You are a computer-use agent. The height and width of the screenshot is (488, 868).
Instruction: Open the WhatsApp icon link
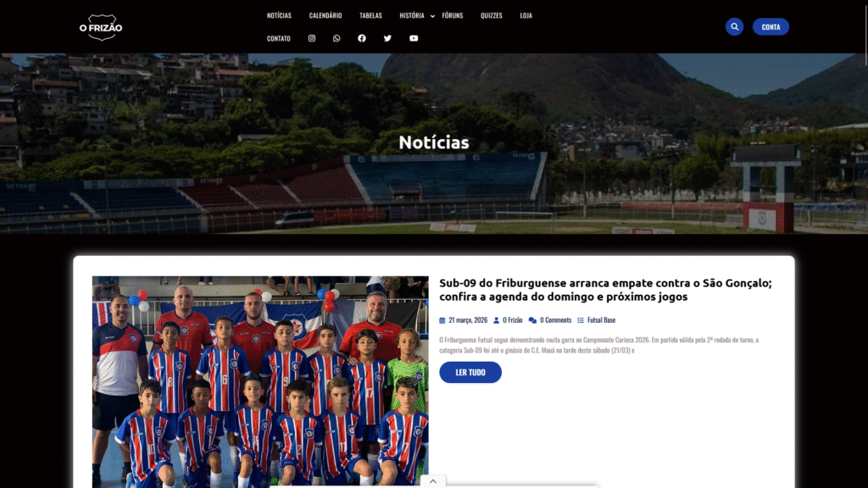pos(337,38)
